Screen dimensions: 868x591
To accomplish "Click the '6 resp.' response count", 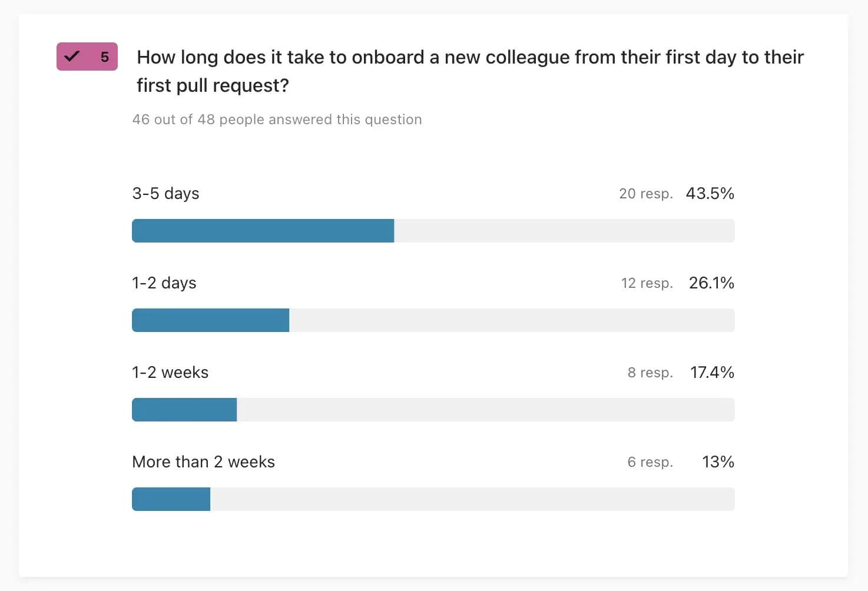I will pos(650,462).
